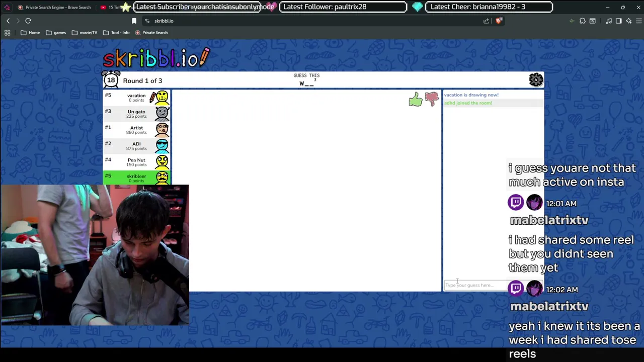
Task: Click the word hint W__
Action: coord(306,83)
